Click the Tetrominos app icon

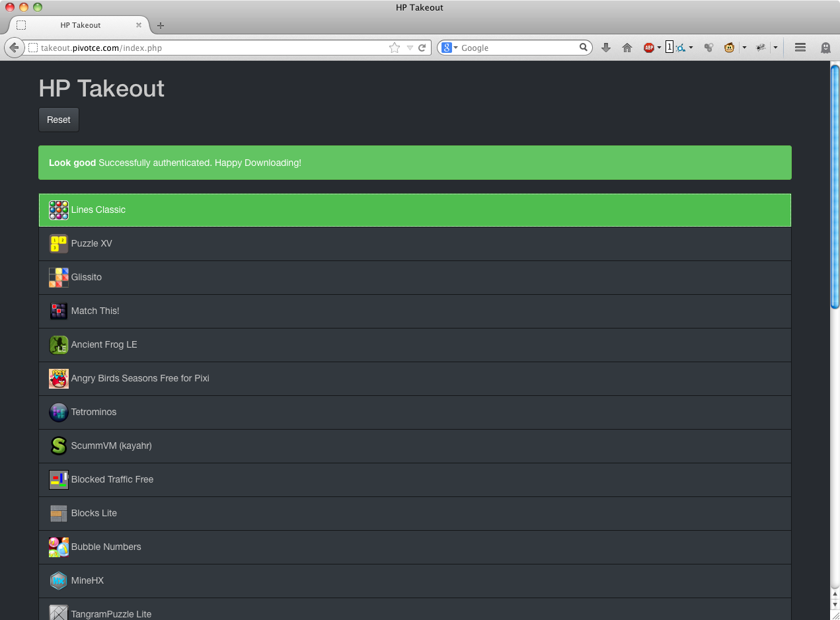coord(59,412)
